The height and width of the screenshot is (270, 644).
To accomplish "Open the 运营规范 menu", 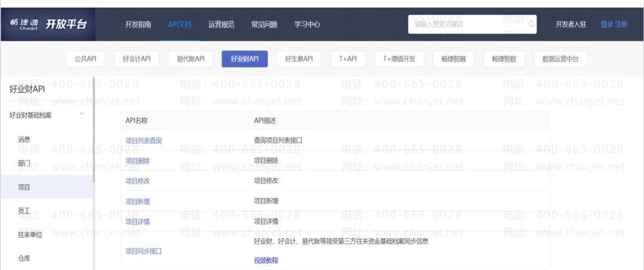I will point(221,24).
